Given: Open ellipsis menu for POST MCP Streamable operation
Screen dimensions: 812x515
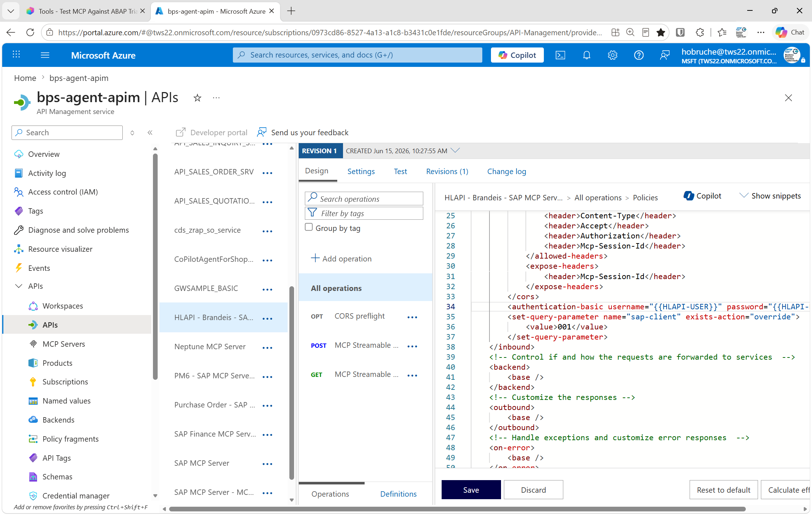Looking at the screenshot, I should tap(412, 346).
